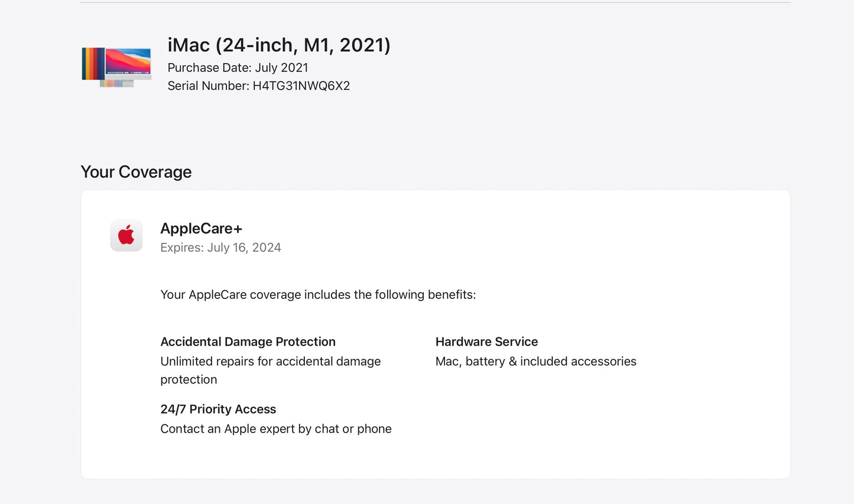Select the serial number H4TG31NWQ6X2
The height and width of the screenshot is (504, 854).
tap(301, 86)
